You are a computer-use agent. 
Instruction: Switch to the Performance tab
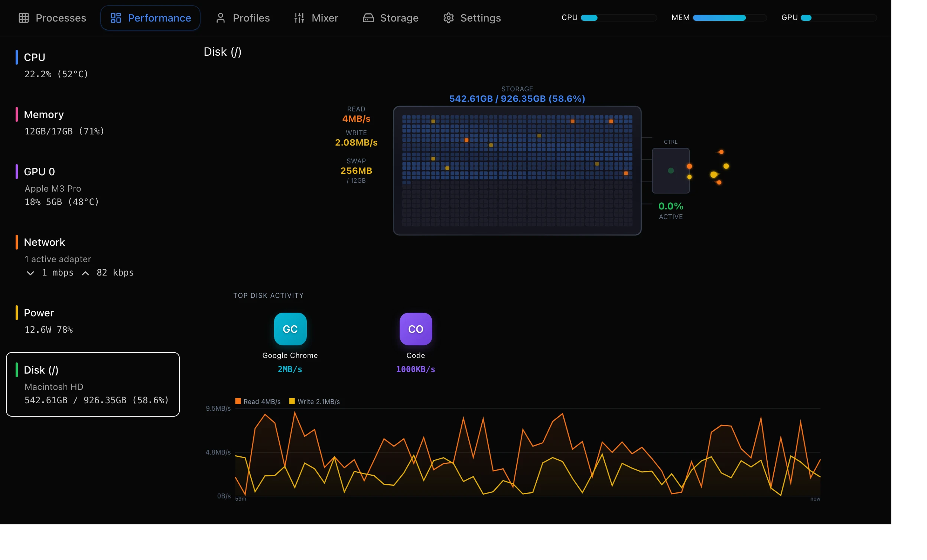click(150, 18)
